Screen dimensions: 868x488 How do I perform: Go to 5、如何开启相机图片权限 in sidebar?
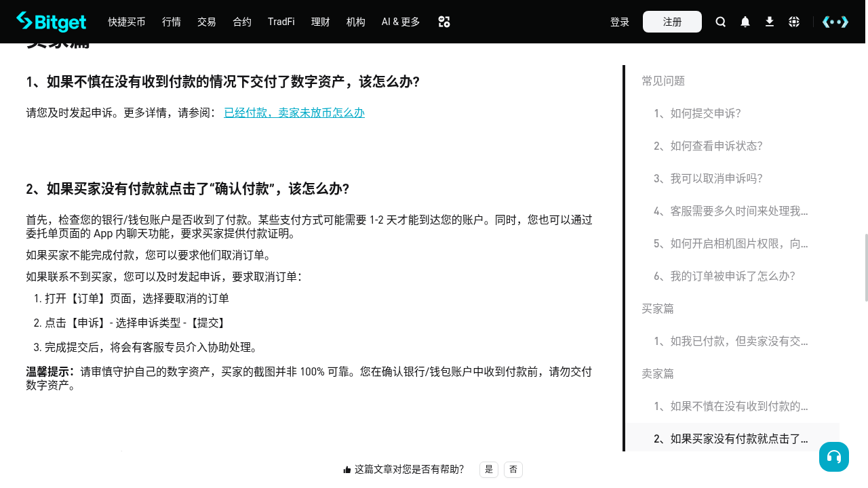[731, 243]
